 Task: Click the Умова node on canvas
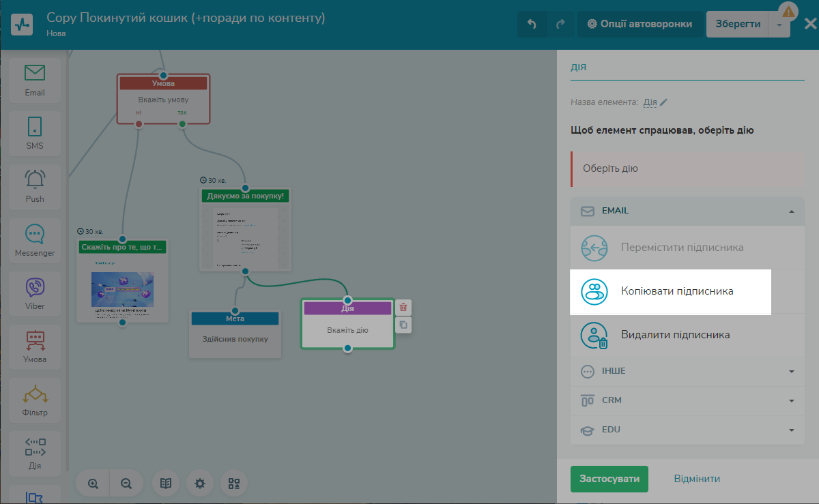163,99
